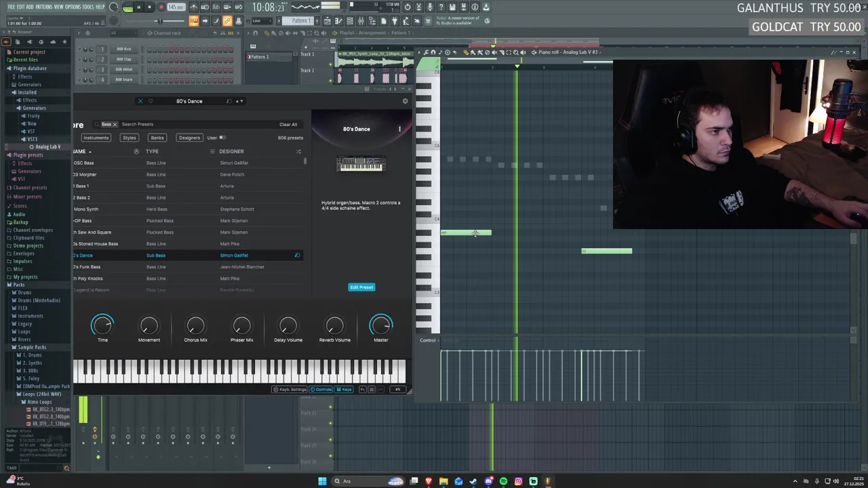The width and height of the screenshot is (868, 488).
Task: Click the Play/Pause transport button
Action: click(138, 7)
